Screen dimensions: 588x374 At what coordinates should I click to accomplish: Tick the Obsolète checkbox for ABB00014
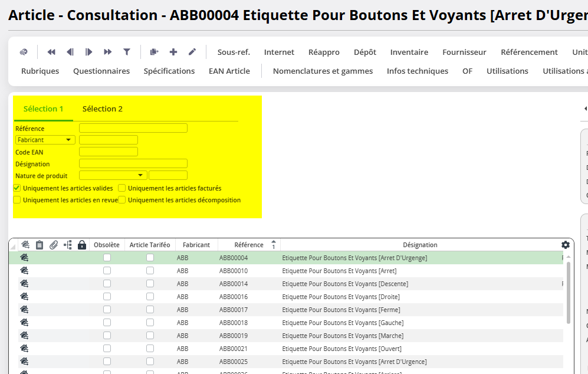107,284
